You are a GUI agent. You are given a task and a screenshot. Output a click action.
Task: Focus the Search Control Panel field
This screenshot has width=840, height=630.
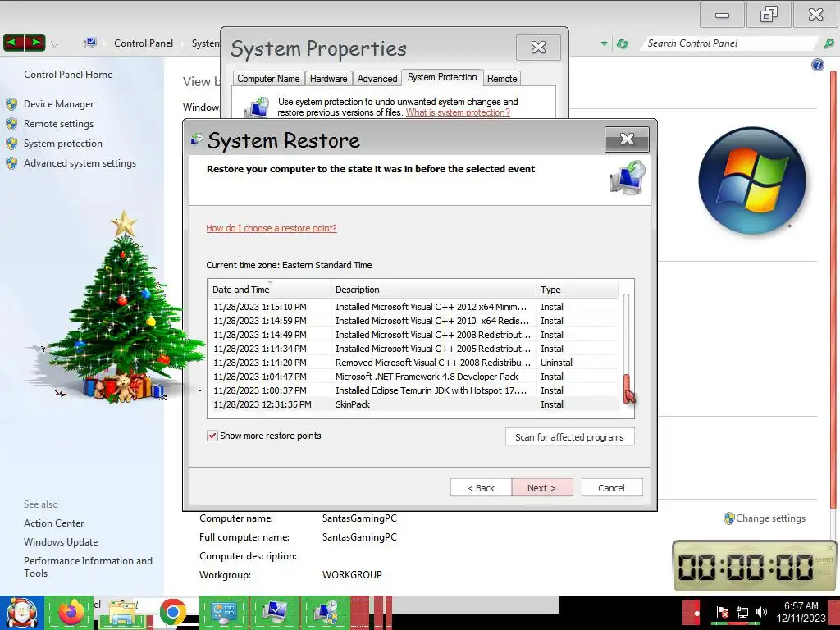[x=729, y=43]
